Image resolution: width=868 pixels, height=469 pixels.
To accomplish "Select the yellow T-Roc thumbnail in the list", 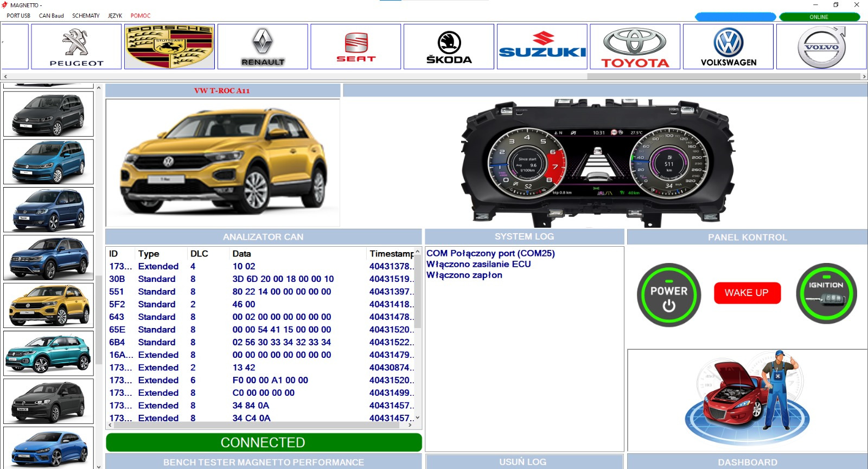I will (x=49, y=305).
